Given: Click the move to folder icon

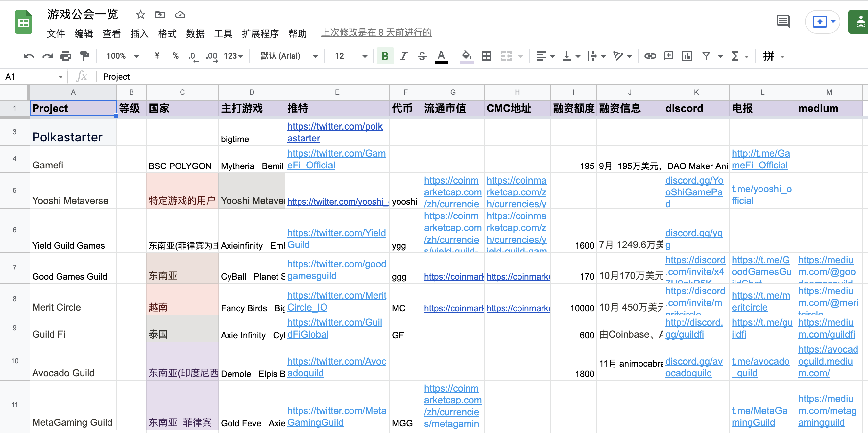Looking at the screenshot, I should coord(160,14).
